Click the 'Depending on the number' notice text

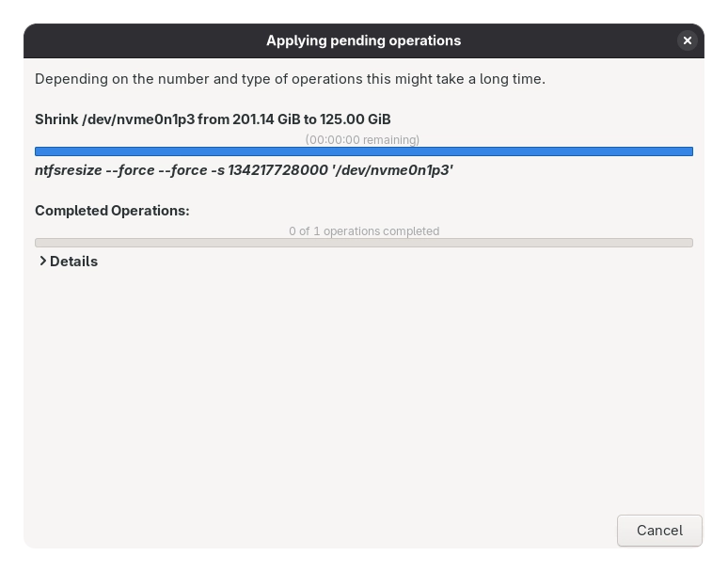coord(113,79)
